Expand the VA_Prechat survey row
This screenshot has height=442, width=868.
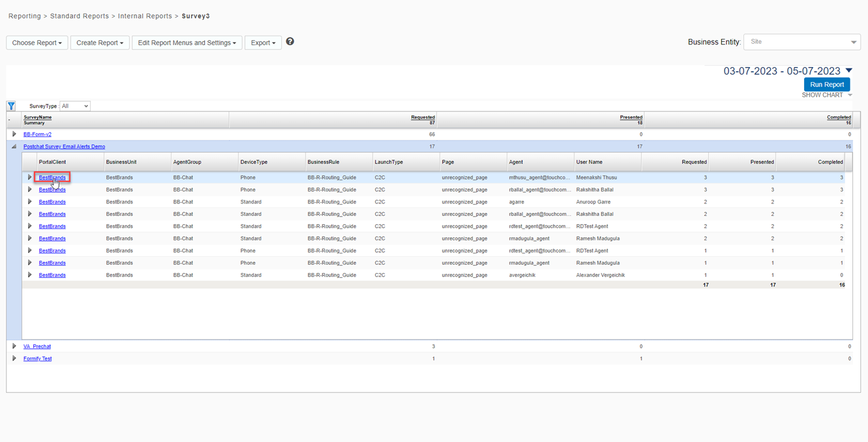(14, 346)
